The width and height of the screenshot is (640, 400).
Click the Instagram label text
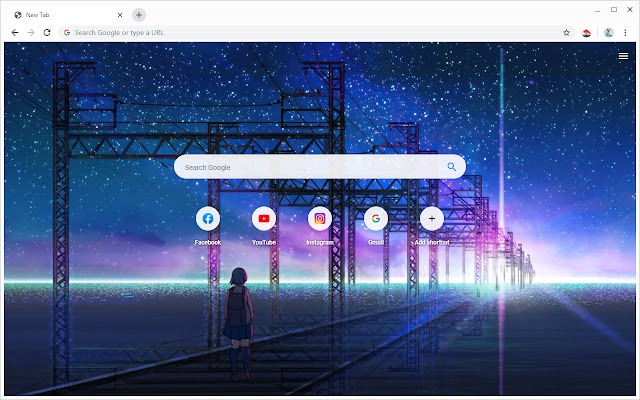320,242
